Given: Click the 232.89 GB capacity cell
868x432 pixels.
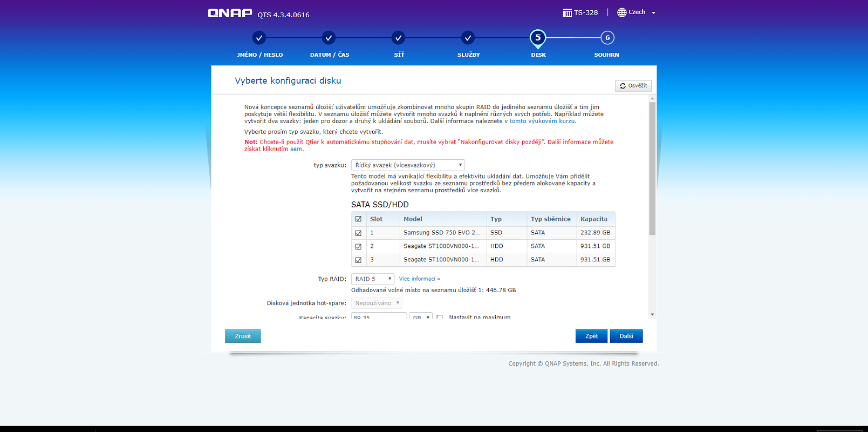Looking at the screenshot, I should point(595,233).
